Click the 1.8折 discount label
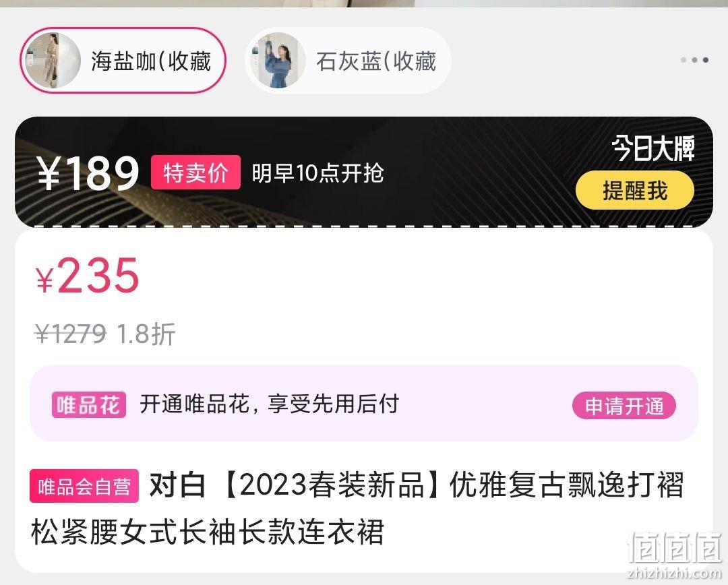Image resolution: width=728 pixels, height=585 pixels. coord(146,334)
